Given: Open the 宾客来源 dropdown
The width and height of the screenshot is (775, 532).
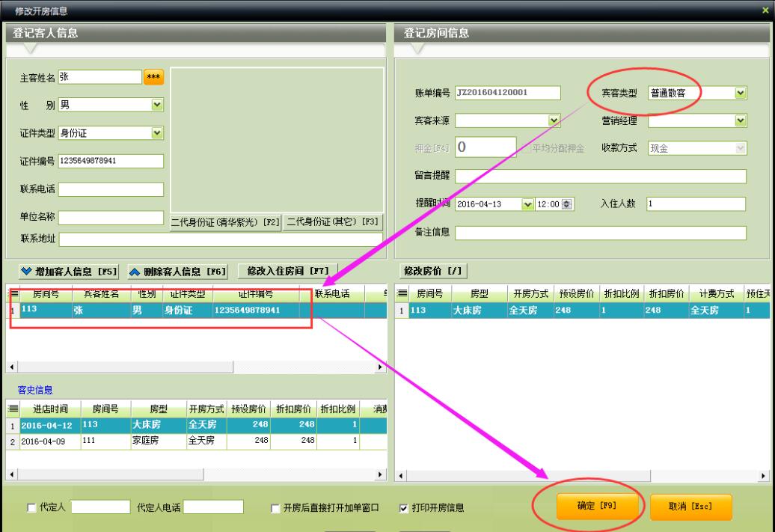Looking at the screenshot, I should click(x=554, y=120).
